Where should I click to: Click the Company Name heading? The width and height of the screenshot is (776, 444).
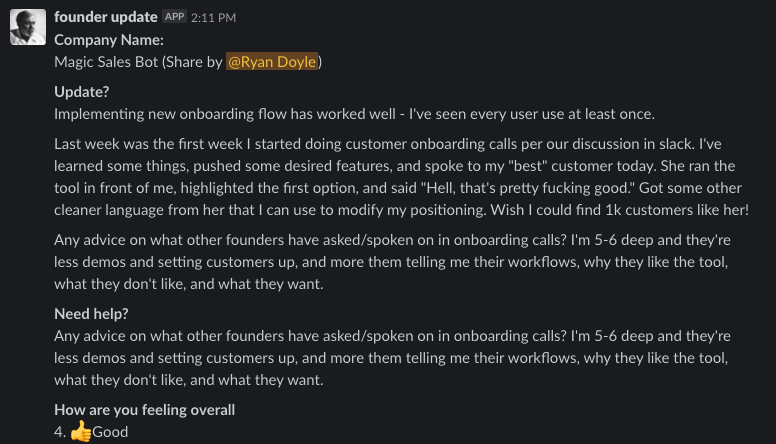109,40
